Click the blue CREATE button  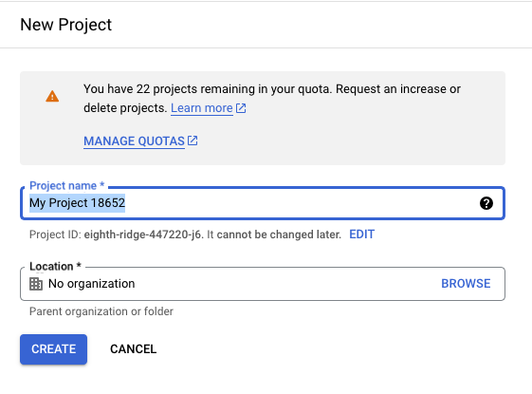tap(54, 349)
